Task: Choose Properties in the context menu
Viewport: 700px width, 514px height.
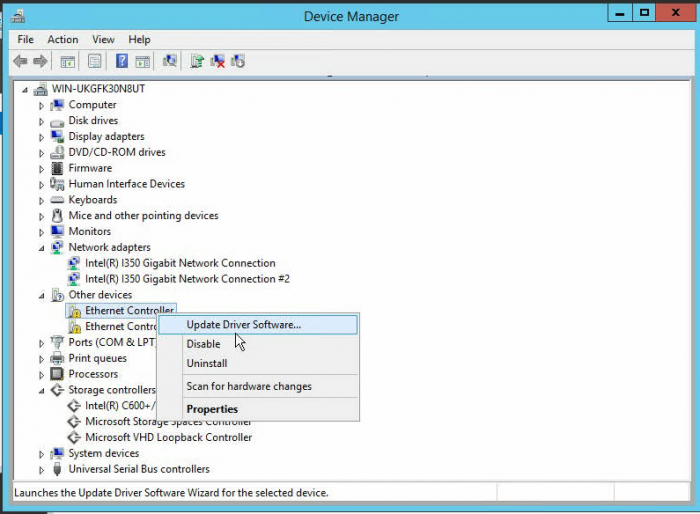Action: point(258,409)
